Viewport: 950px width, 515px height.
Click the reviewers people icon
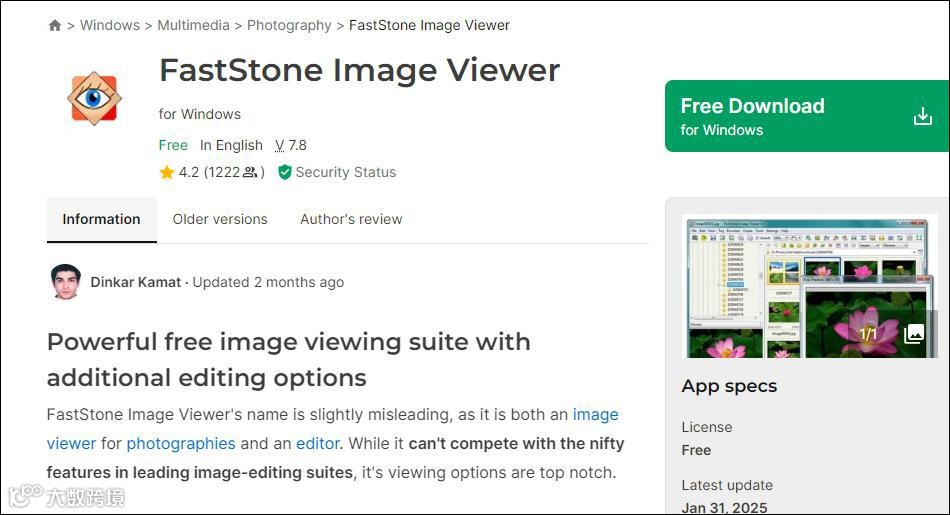click(250, 173)
